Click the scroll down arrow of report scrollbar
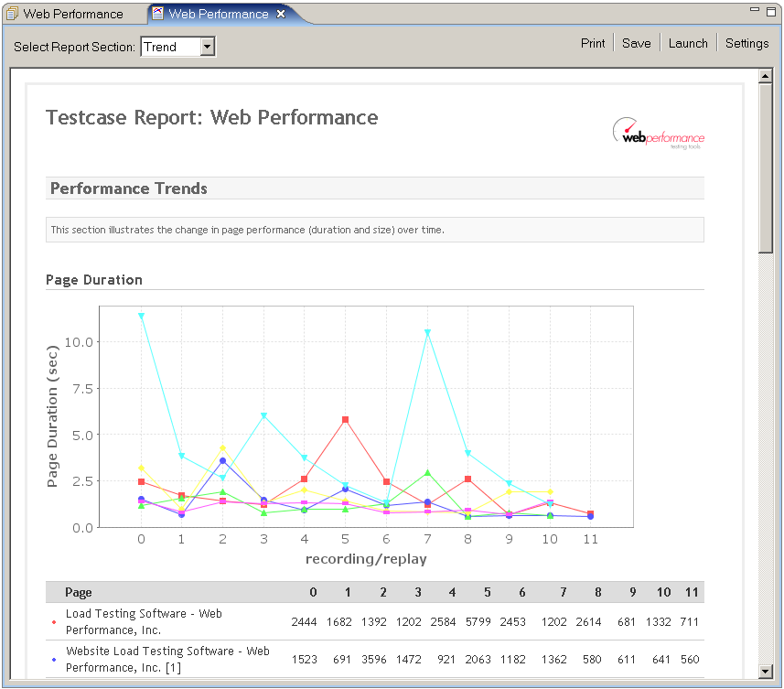Screen dimensions: 784x689 click(766, 671)
